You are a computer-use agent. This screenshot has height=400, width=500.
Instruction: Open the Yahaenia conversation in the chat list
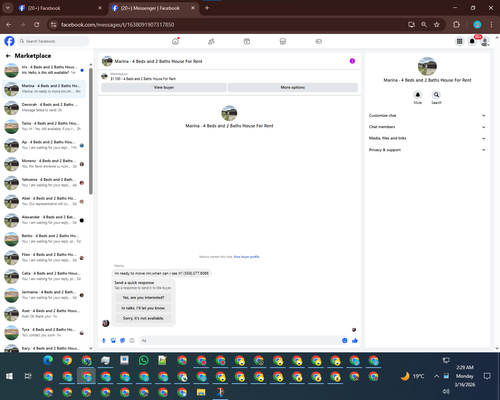[44, 182]
